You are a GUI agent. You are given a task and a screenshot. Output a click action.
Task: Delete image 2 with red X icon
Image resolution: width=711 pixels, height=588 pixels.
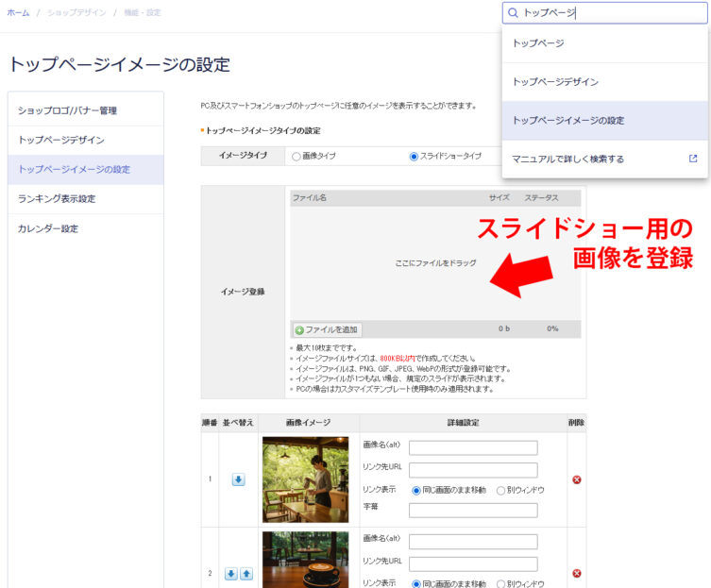point(577,573)
